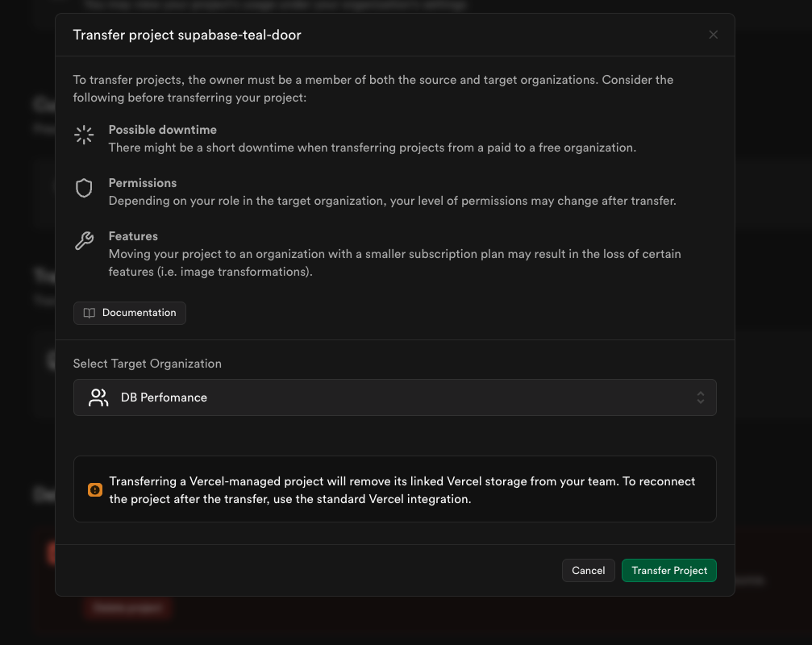The height and width of the screenshot is (645, 812).
Task: Click the Delete project button behind the dialog
Action: 127,609
